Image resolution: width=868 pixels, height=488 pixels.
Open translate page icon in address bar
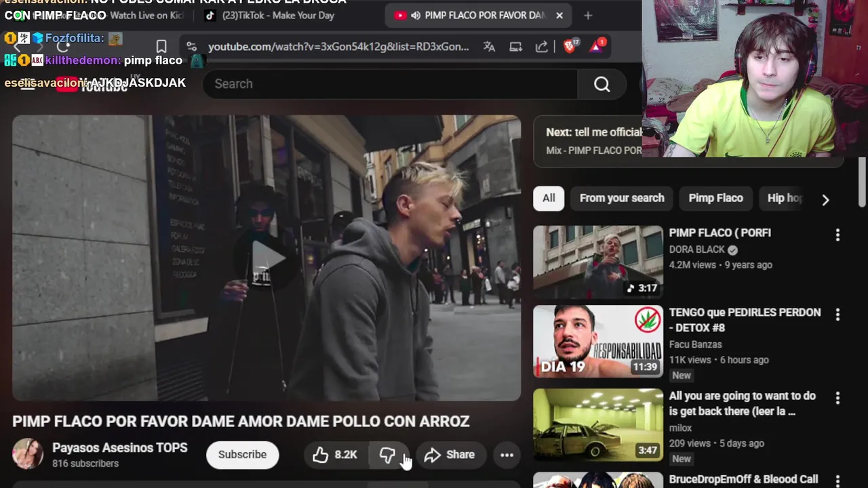coord(489,46)
